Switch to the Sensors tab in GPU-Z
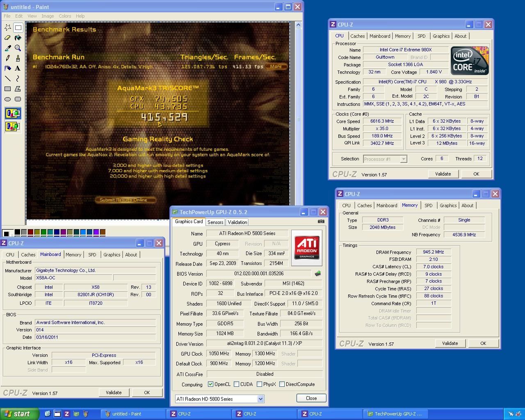This screenshot has height=420, width=525. coord(215,222)
